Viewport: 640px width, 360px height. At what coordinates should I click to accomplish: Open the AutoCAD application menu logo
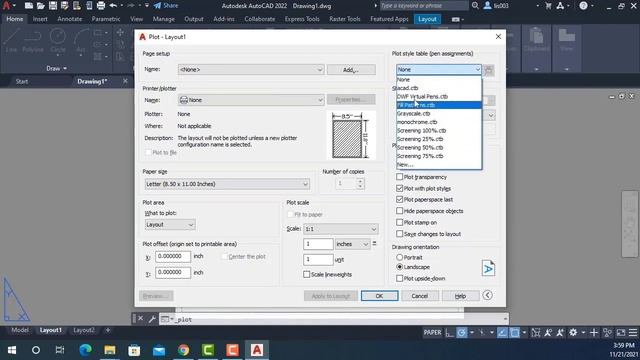[x=6, y=6]
